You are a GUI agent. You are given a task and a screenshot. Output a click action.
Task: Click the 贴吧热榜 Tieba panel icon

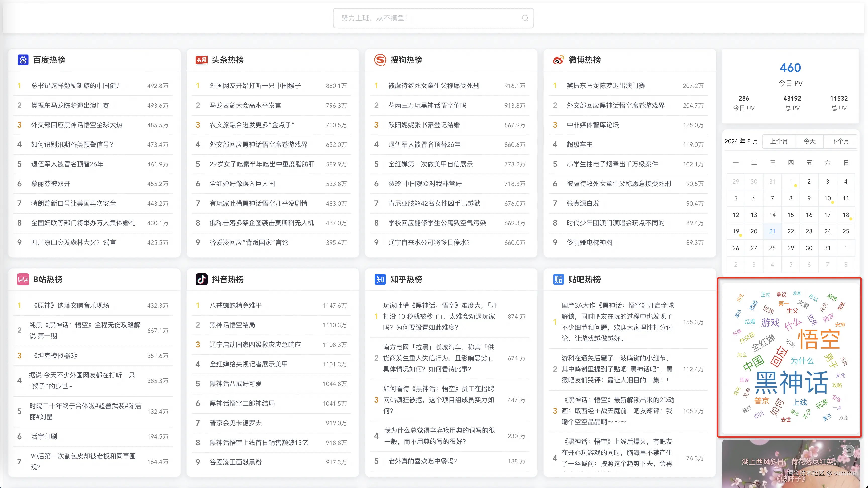[558, 279]
